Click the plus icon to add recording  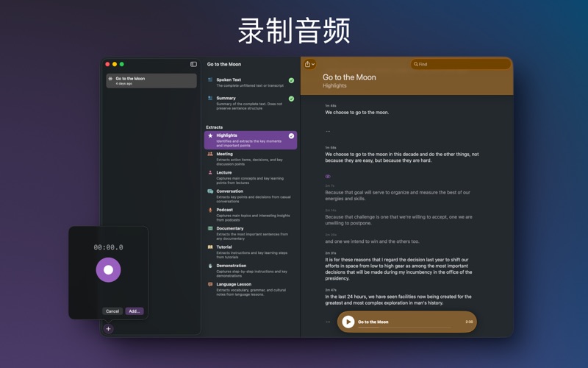point(108,329)
